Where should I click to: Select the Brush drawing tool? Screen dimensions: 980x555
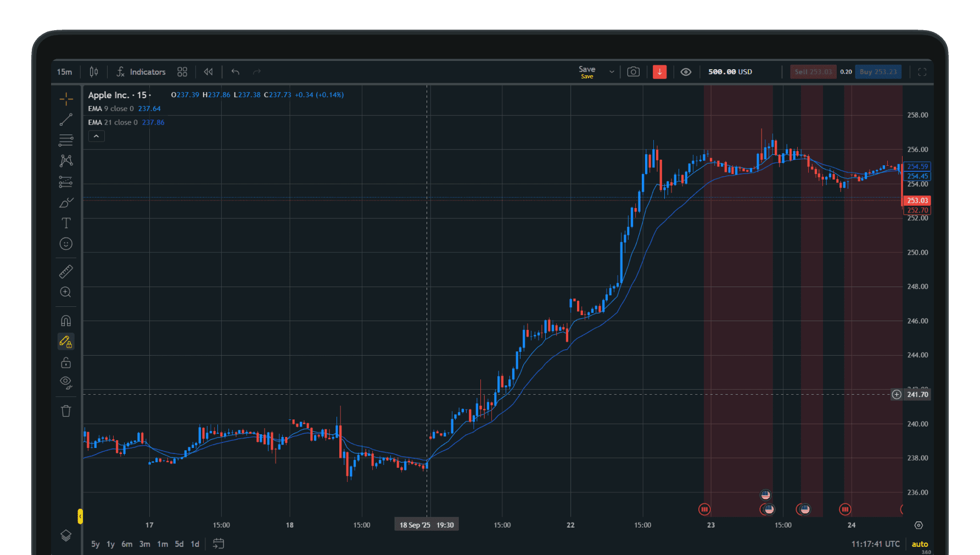66,202
